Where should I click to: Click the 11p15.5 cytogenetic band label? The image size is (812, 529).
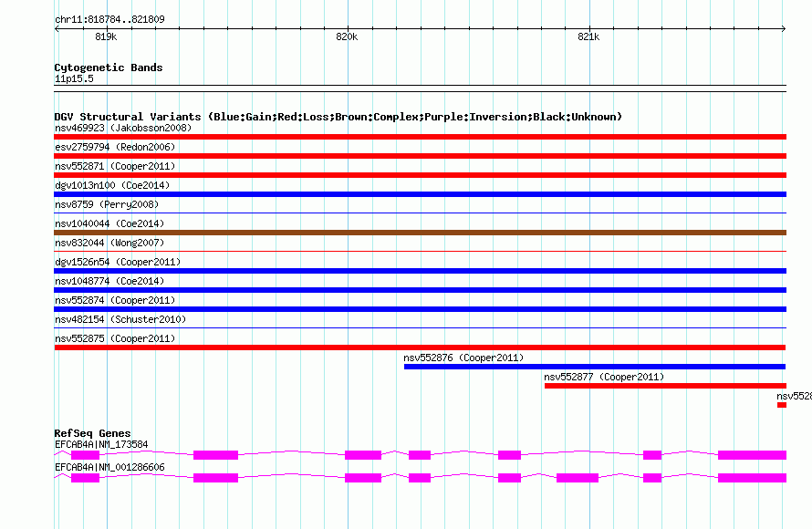pos(74,78)
